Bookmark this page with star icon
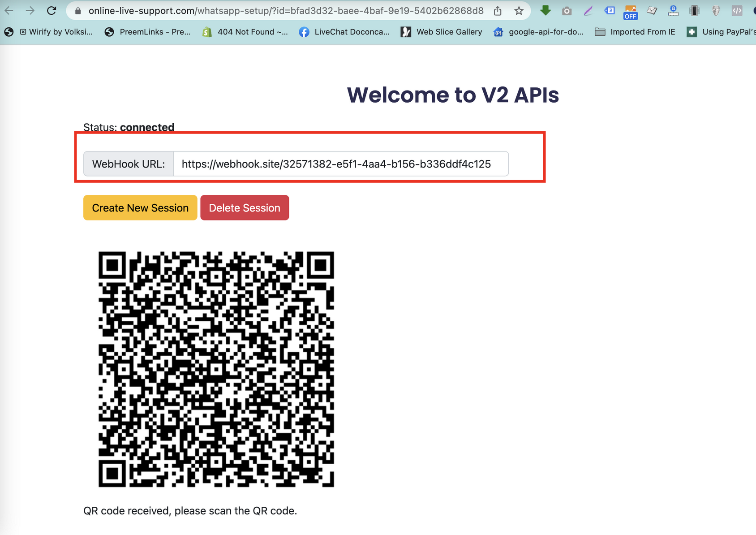The image size is (756, 535). 519,11
